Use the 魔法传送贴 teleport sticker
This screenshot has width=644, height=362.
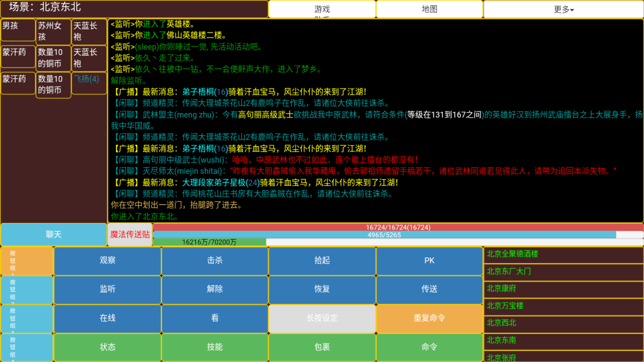[130, 235]
